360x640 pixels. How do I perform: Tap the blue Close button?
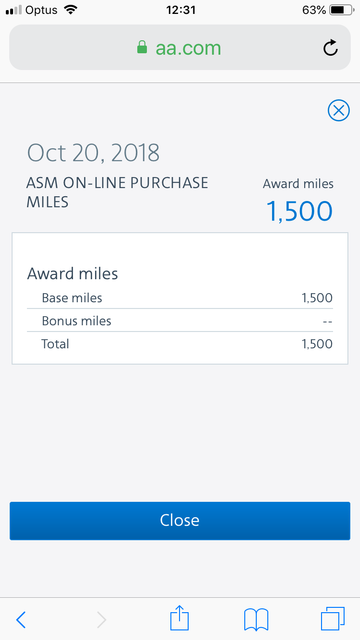pyautogui.click(x=180, y=520)
